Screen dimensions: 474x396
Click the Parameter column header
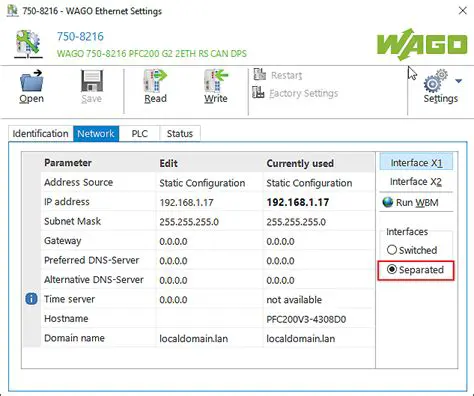[x=68, y=163]
